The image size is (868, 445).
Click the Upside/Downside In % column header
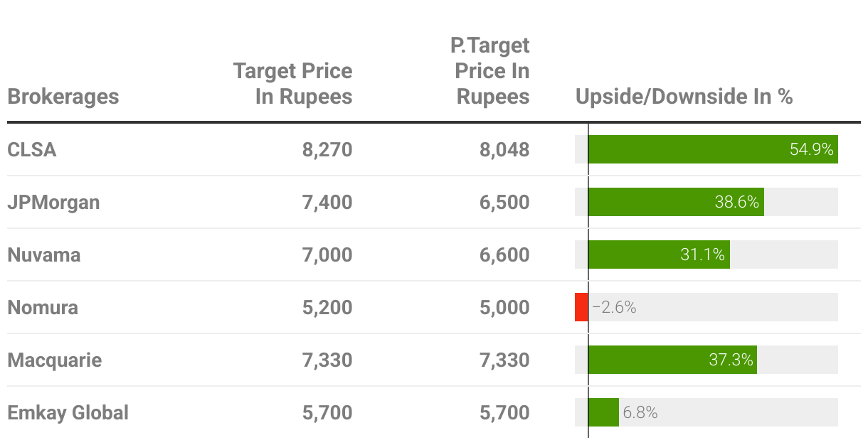[x=684, y=96]
